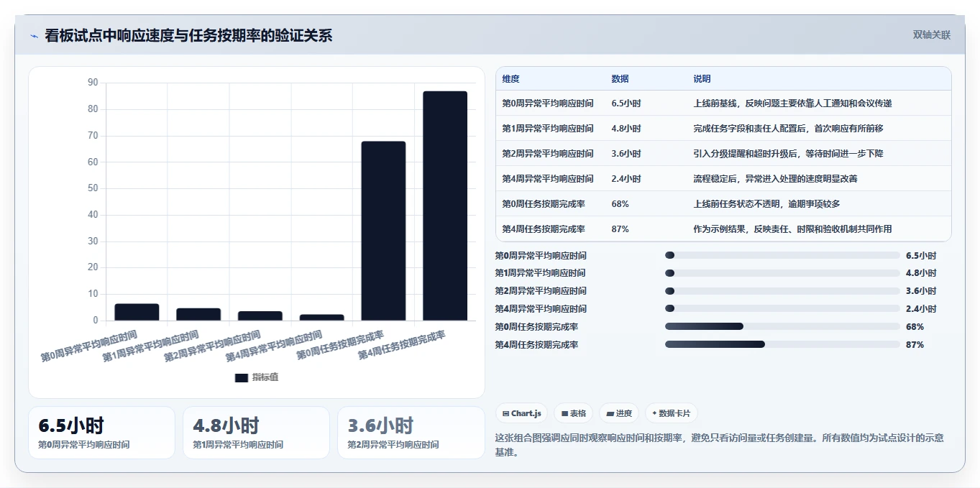Click the description 引入分级提醒和超时升级后，等待时间进一步下降
980x488 pixels.
788,154
